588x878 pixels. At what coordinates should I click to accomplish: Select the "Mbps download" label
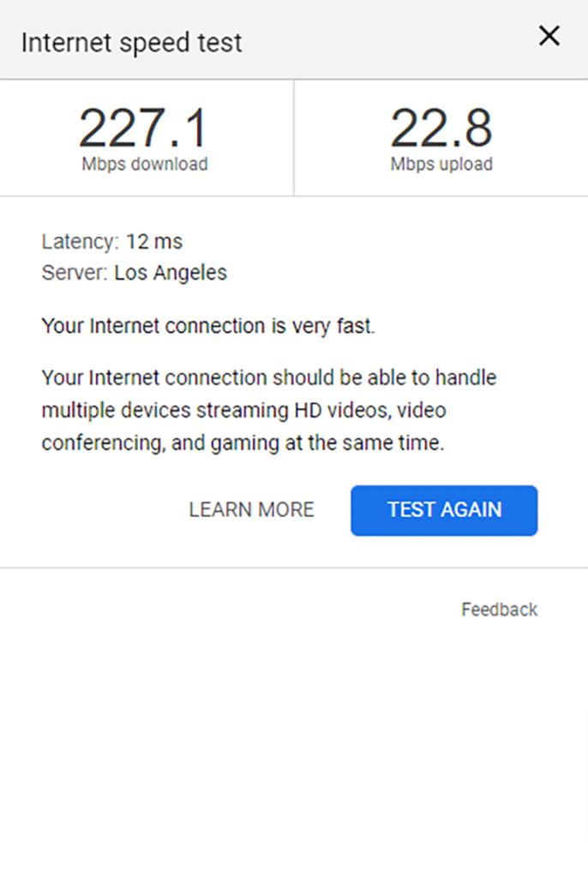[x=145, y=165]
